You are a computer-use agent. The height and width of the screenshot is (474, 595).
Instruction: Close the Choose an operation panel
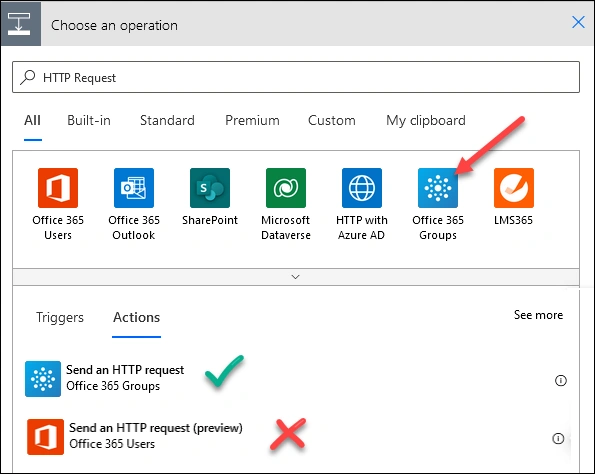(x=578, y=22)
